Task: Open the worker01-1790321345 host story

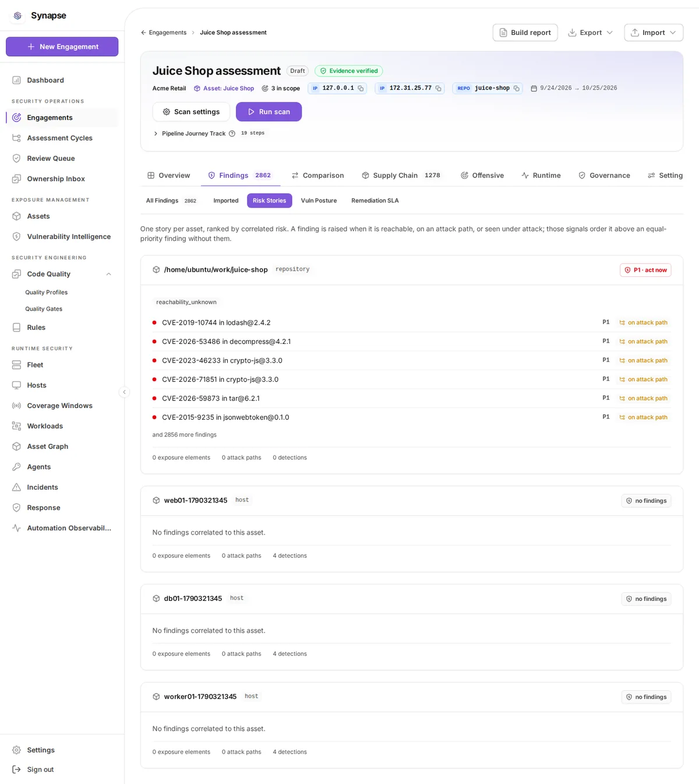Action: coord(200,697)
